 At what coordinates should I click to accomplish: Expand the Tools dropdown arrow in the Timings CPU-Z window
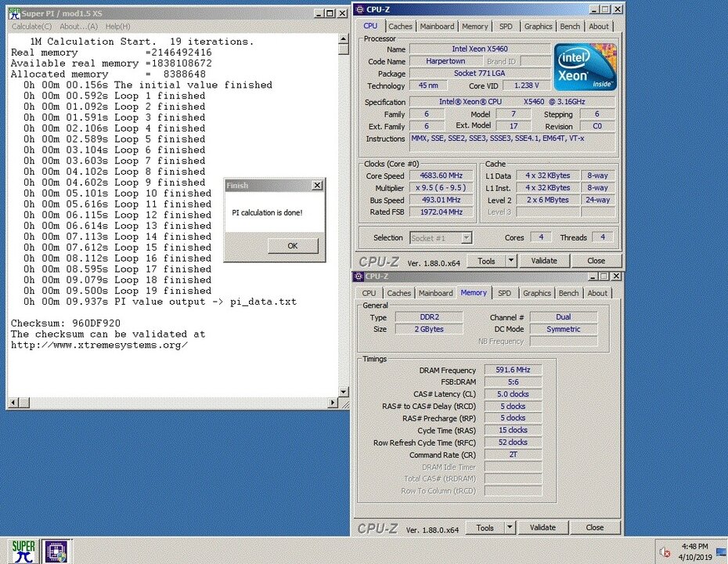(x=510, y=528)
